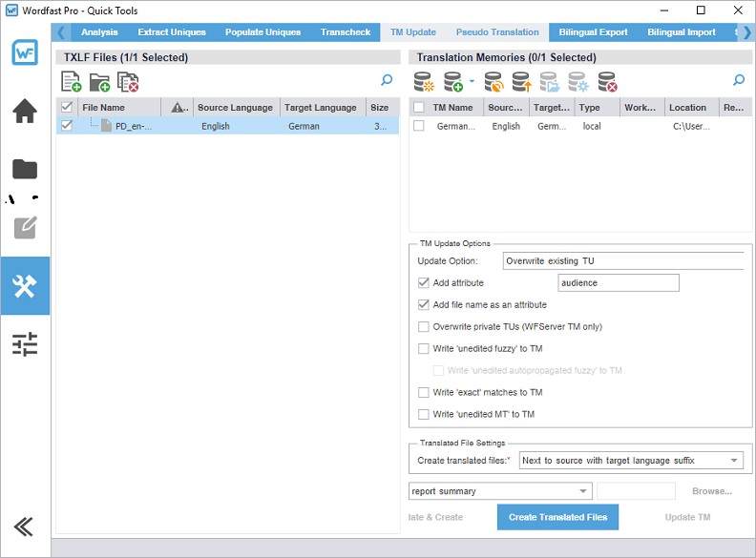
Task: Click the create new TM icon
Action: [424, 82]
